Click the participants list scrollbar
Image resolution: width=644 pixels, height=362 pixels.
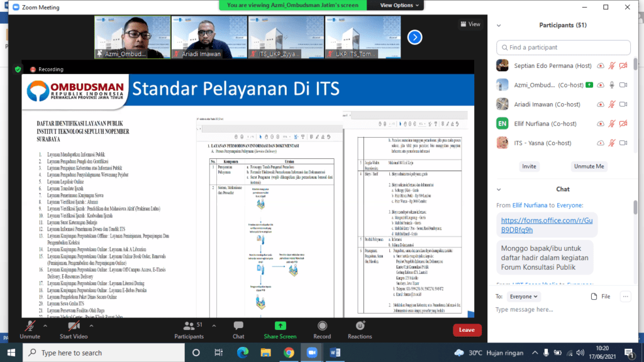(x=635, y=63)
